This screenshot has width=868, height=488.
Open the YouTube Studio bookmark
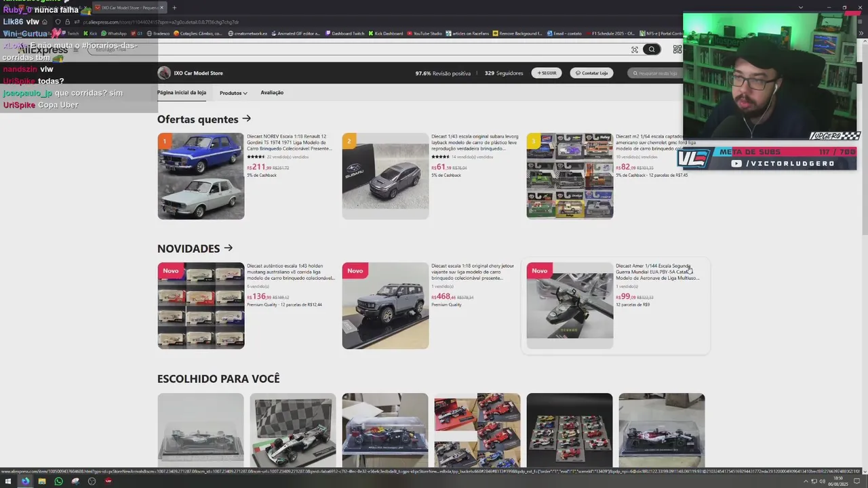point(425,33)
